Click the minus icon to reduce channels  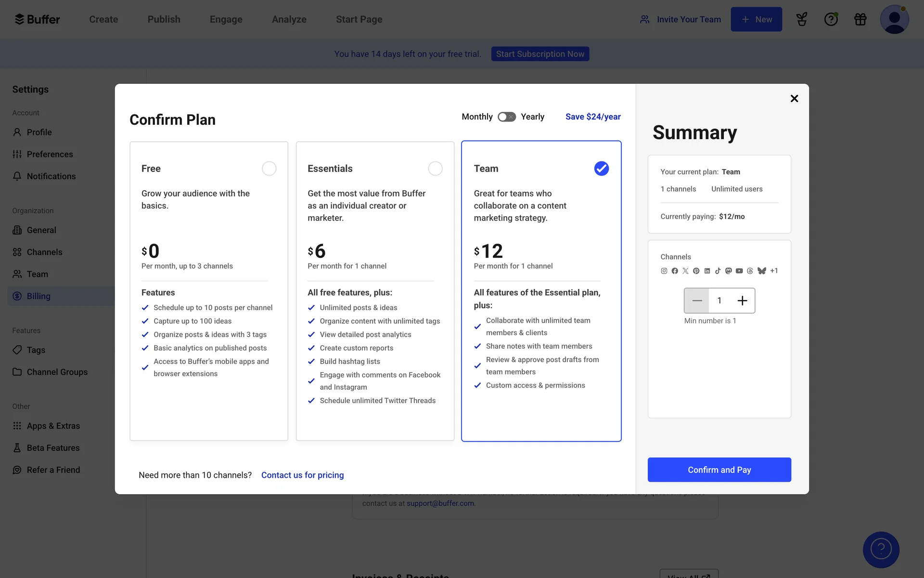click(x=696, y=301)
